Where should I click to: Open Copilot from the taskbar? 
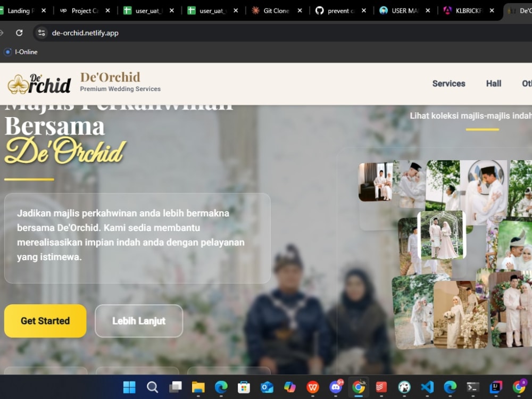[290, 387]
